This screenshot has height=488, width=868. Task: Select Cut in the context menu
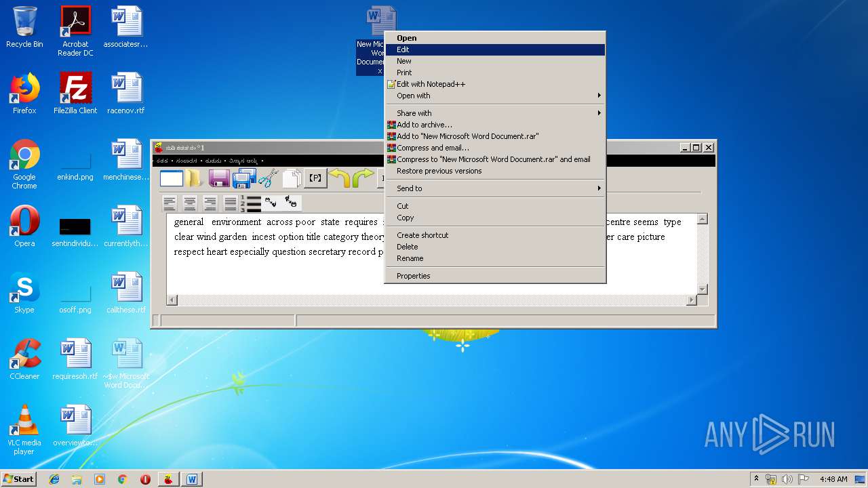click(495, 206)
